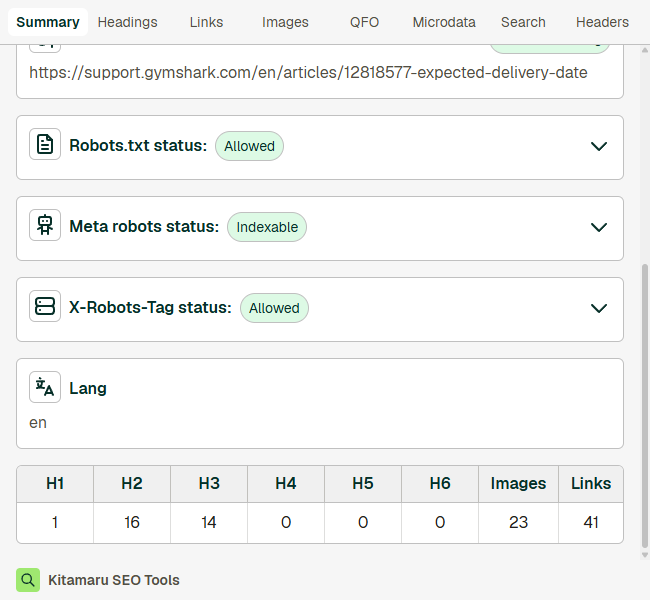Open the Microdata tab

coord(444,22)
